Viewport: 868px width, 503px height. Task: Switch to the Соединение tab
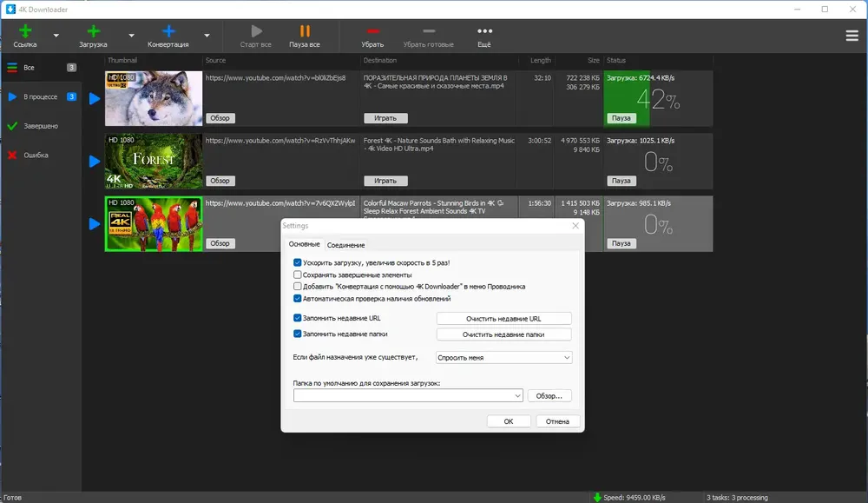point(346,245)
